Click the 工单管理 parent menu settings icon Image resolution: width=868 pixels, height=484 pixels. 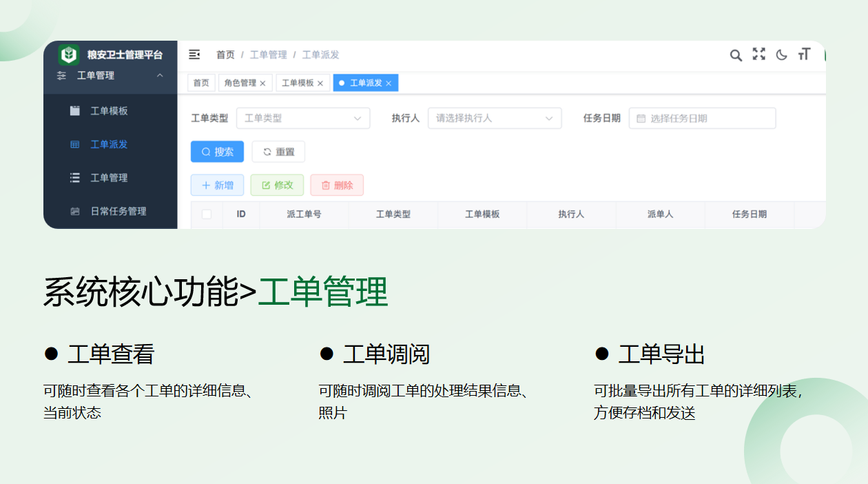point(62,76)
